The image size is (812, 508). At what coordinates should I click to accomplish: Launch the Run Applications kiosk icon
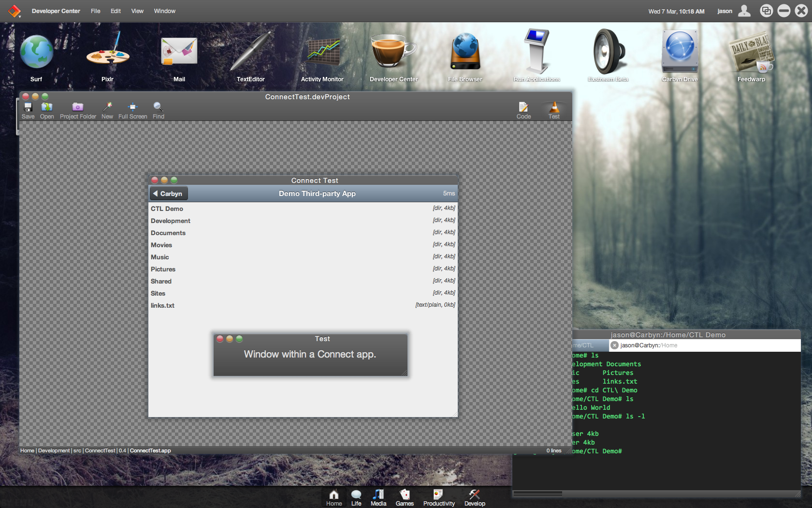point(537,52)
